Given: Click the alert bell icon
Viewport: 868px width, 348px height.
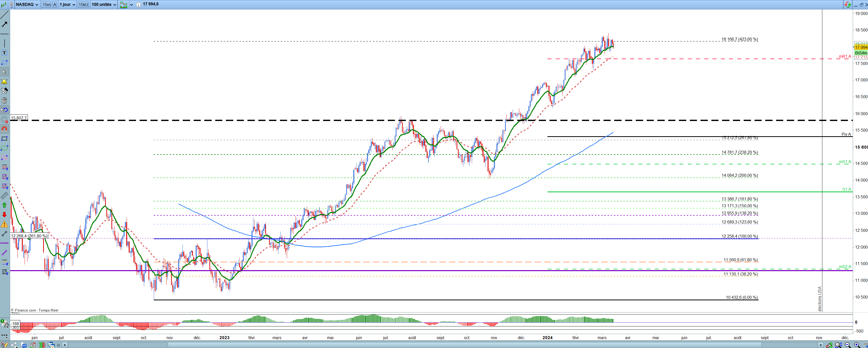Looking at the screenshot, I should (4, 81).
